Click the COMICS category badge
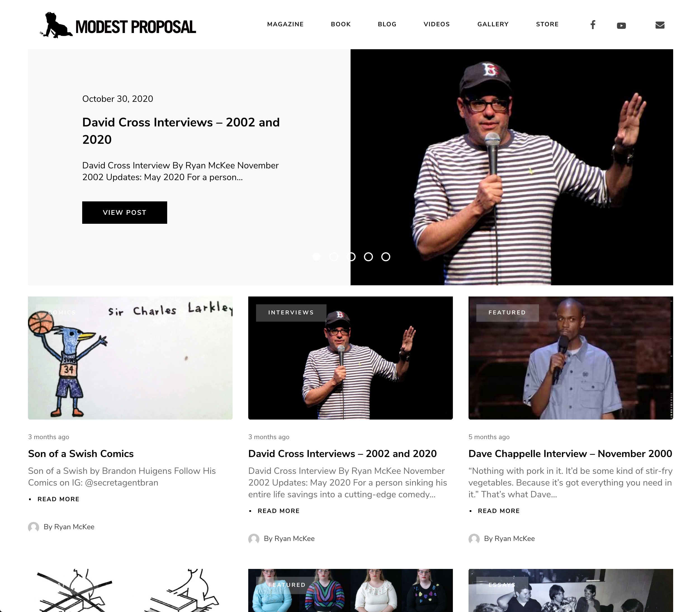This screenshot has height=612, width=700. point(62,312)
